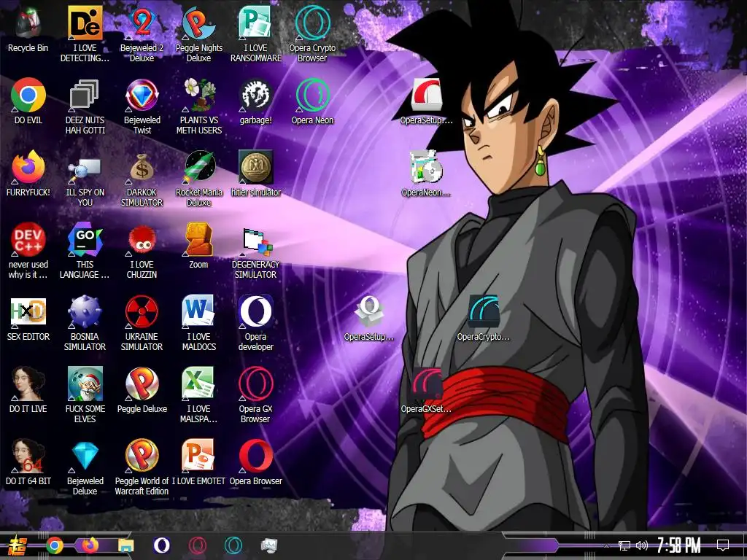Viewport: 747px width, 560px height.
Task: Open File Explorer from the taskbar
Action: click(126, 545)
